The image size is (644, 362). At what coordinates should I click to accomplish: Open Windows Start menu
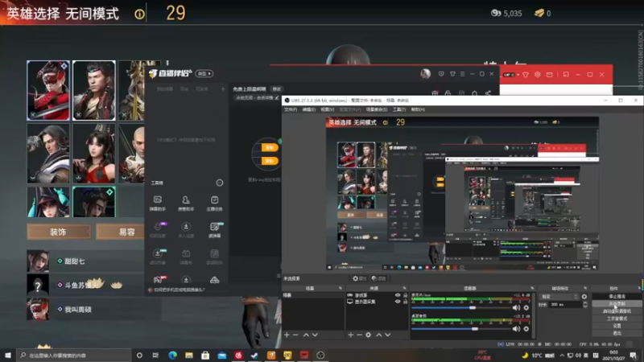click(x=8, y=355)
